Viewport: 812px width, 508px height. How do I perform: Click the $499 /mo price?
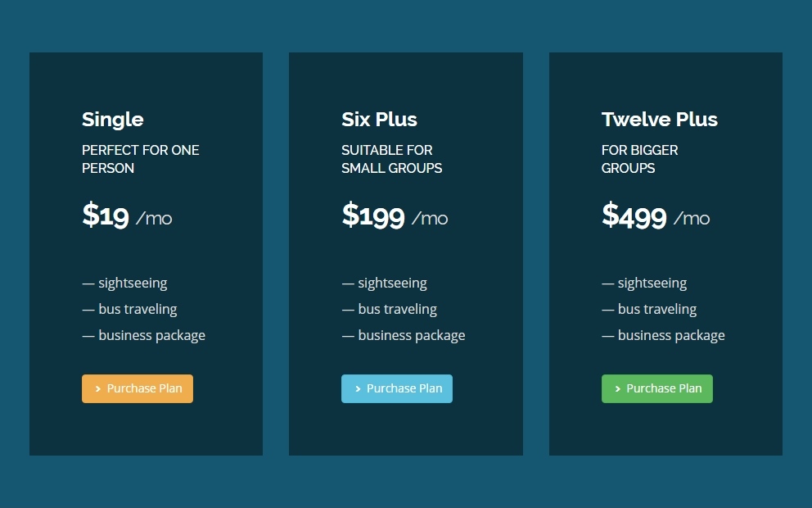(656, 216)
